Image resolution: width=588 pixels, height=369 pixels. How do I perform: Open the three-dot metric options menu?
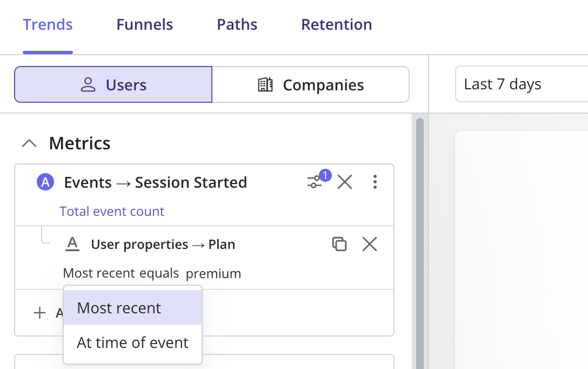pos(375,182)
